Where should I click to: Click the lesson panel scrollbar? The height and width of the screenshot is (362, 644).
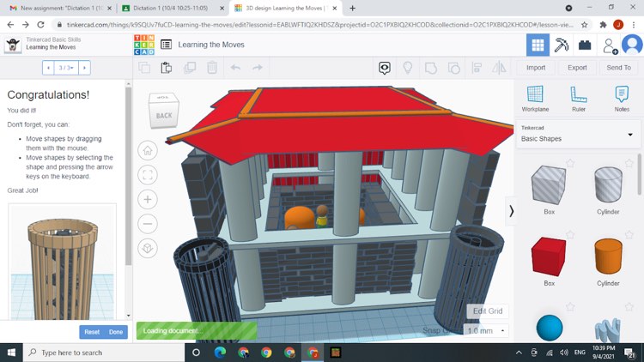tap(128, 177)
